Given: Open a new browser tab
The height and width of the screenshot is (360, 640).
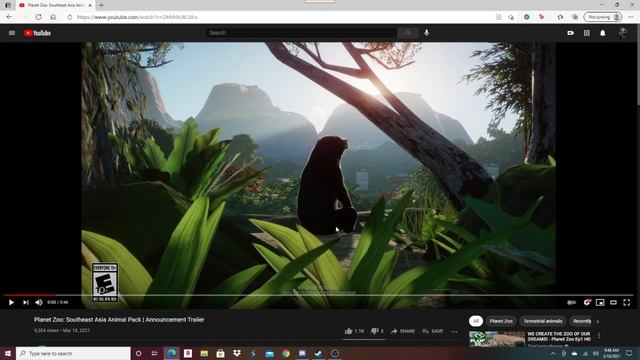Looking at the screenshot, I should click(x=101, y=5).
